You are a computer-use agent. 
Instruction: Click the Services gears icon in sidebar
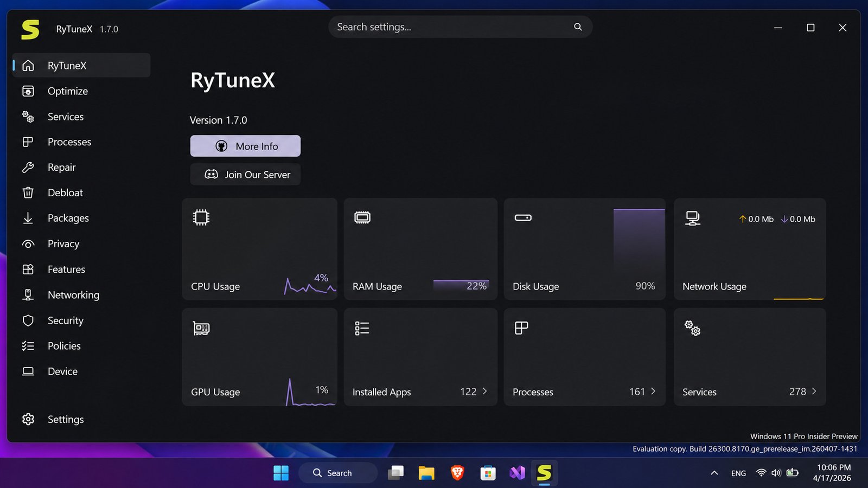click(x=28, y=117)
